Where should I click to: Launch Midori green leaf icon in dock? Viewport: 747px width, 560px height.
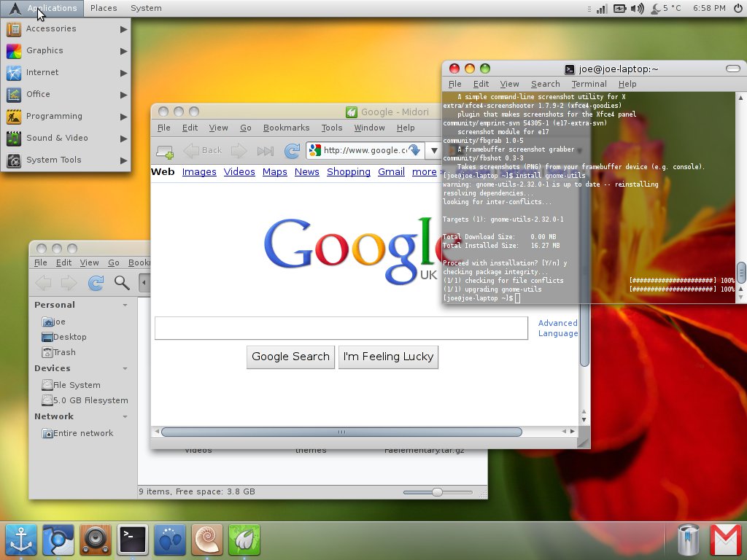pos(244,540)
